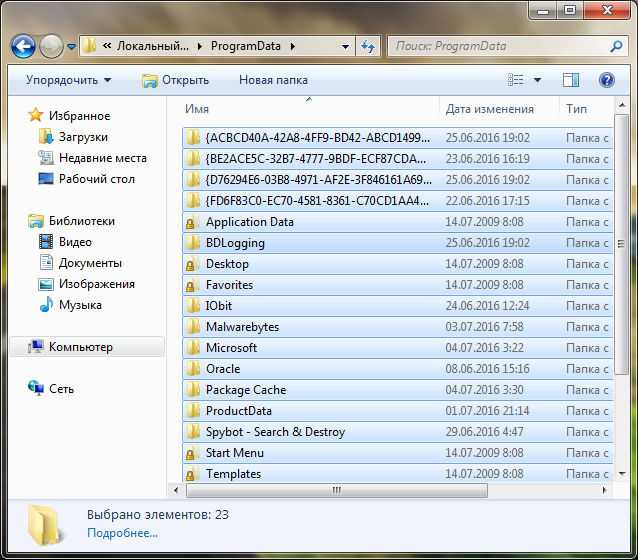Screen dimensions: 638x560
Task: Click the horizontal scrollbar right arrow
Action: (x=605, y=490)
